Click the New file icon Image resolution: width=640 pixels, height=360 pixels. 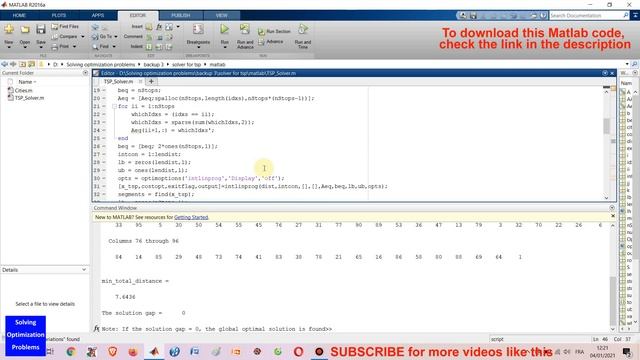[9, 29]
